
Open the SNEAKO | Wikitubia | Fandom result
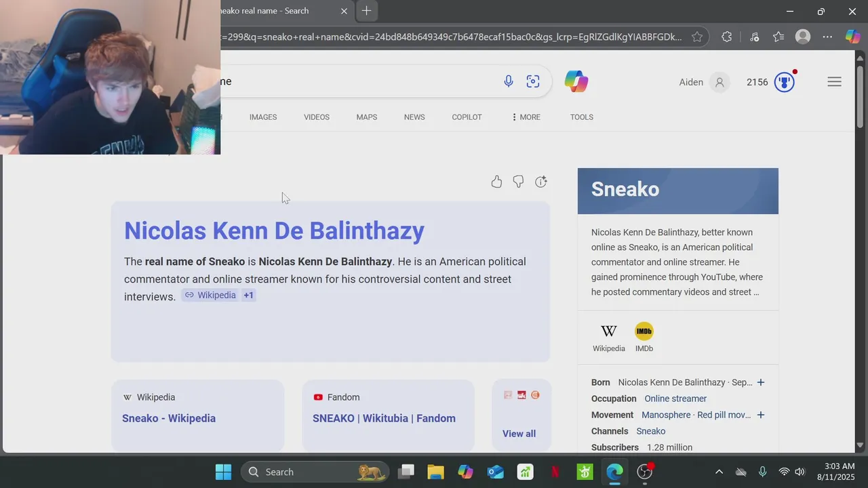click(x=388, y=415)
